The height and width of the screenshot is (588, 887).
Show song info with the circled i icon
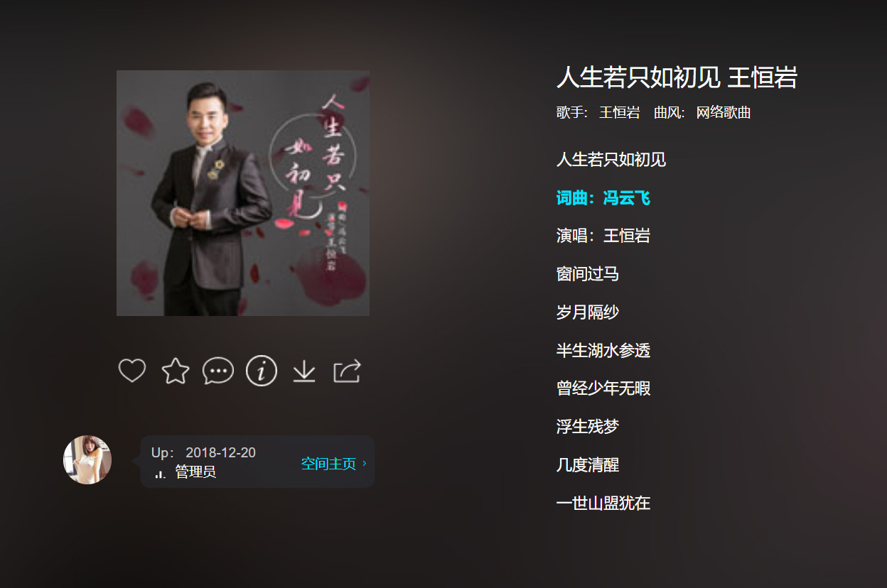click(x=262, y=371)
